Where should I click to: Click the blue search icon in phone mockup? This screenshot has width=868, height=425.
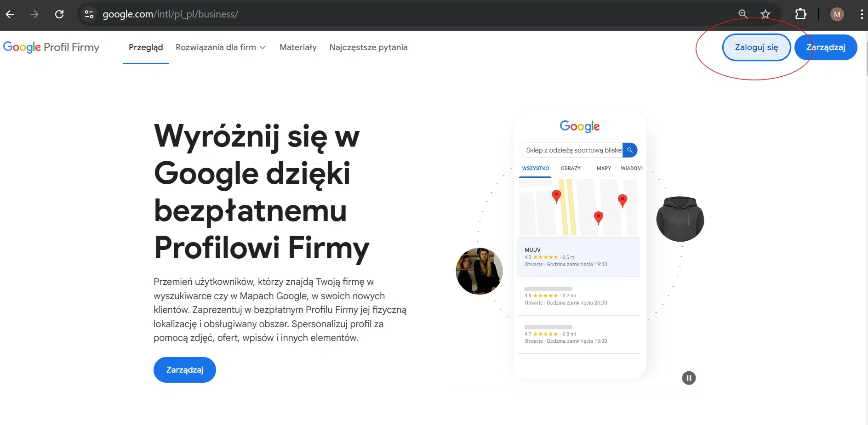click(630, 150)
